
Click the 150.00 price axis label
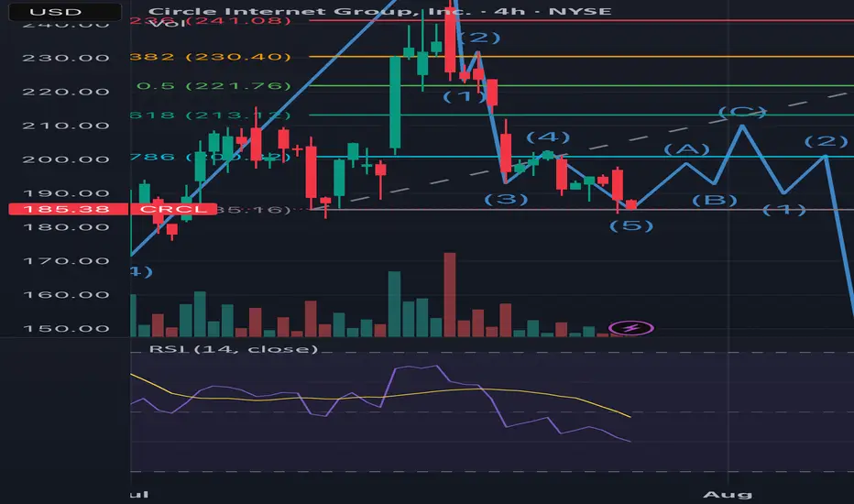65,329
